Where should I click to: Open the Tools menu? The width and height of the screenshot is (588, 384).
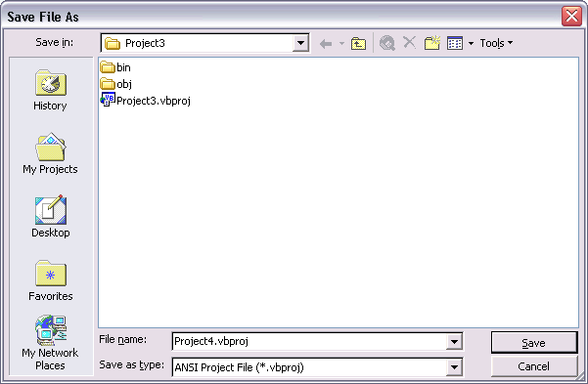[496, 43]
